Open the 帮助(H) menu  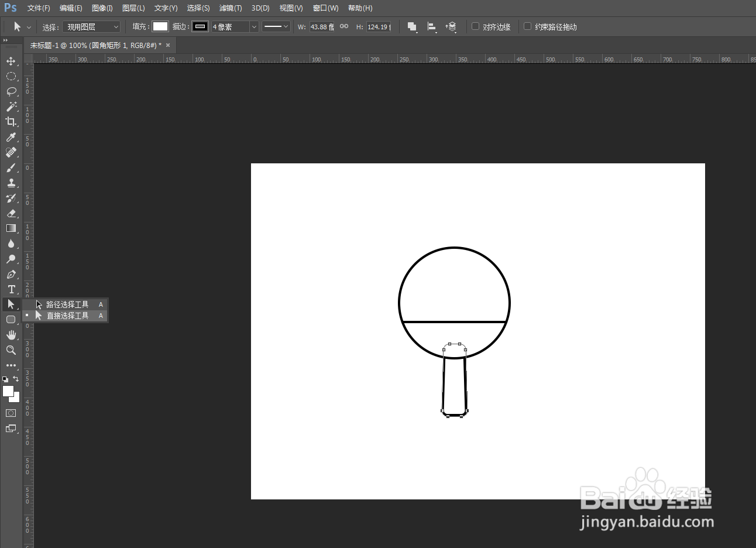tap(360, 8)
